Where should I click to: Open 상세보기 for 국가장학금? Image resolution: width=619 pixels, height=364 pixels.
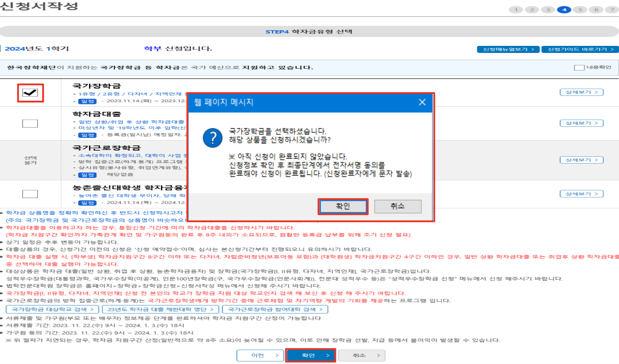(x=581, y=92)
